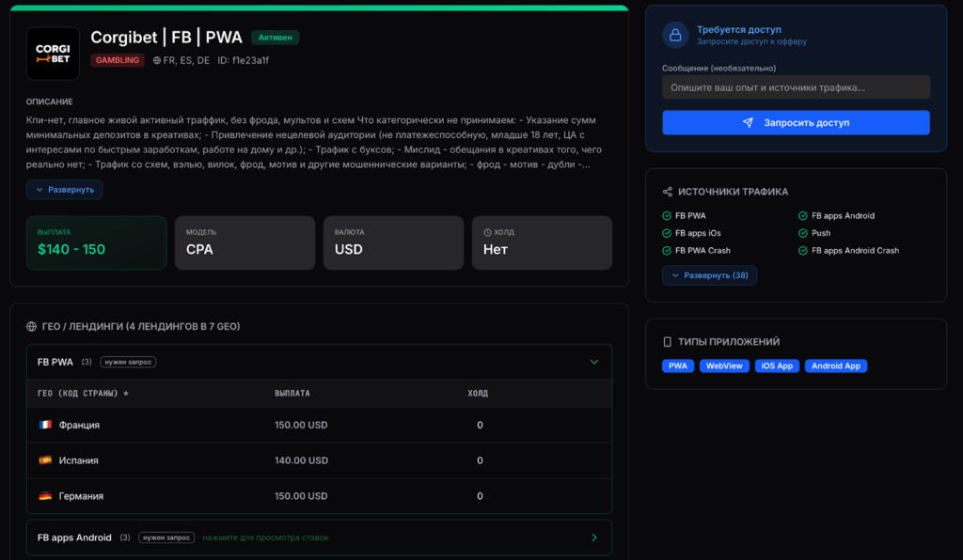Collapse the FB PWA section chevron
Screen dimensions: 963x560
594,362
